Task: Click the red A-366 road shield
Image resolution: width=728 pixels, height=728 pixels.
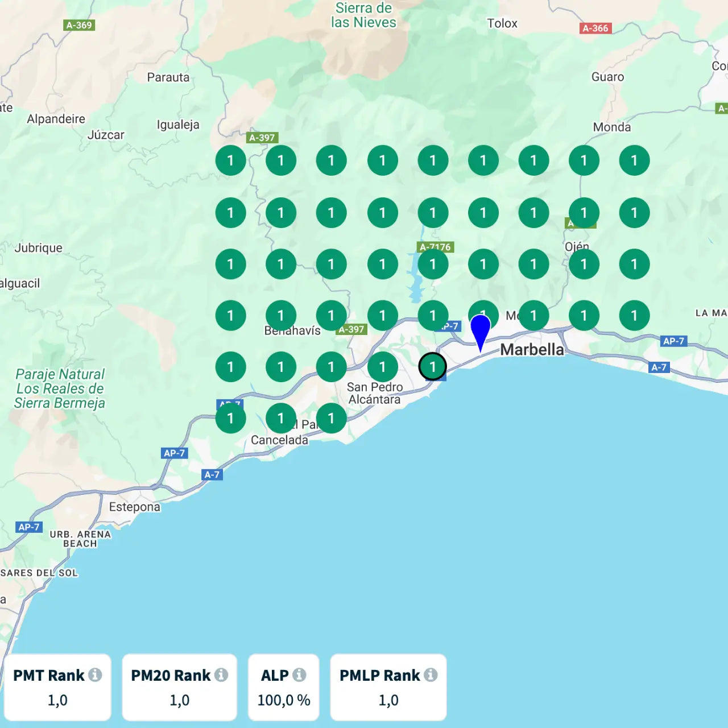Action: [x=595, y=28]
